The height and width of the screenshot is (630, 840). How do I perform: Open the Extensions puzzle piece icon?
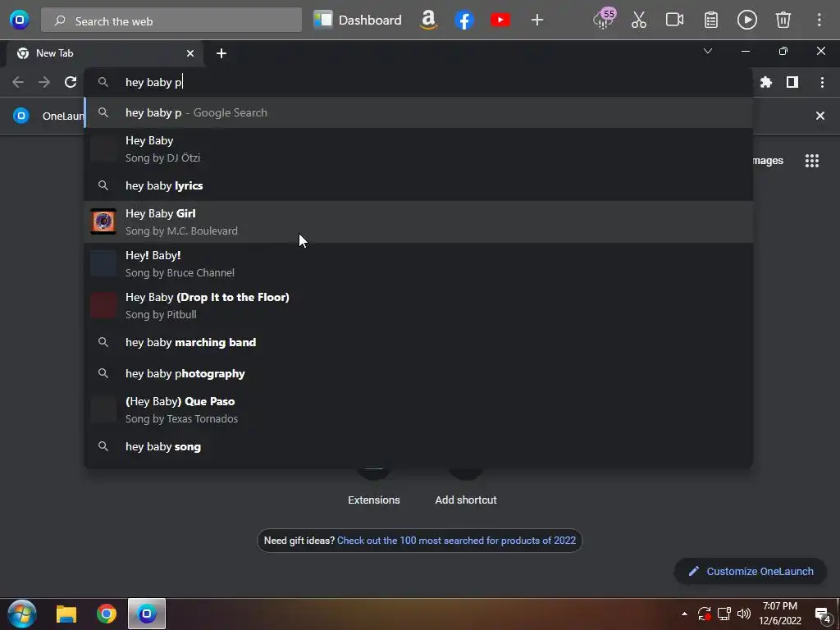pyautogui.click(x=766, y=82)
